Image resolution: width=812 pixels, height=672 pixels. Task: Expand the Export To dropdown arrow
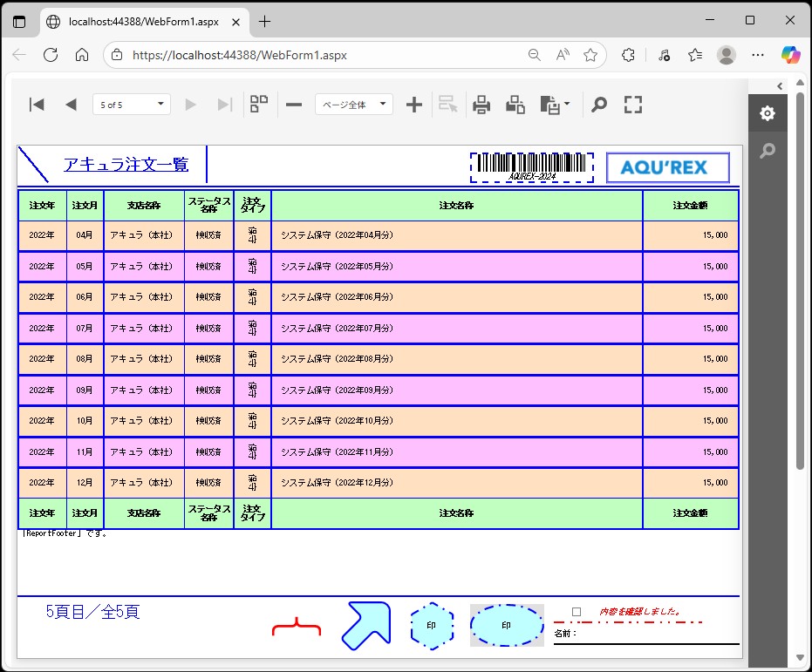pos(568,105)
